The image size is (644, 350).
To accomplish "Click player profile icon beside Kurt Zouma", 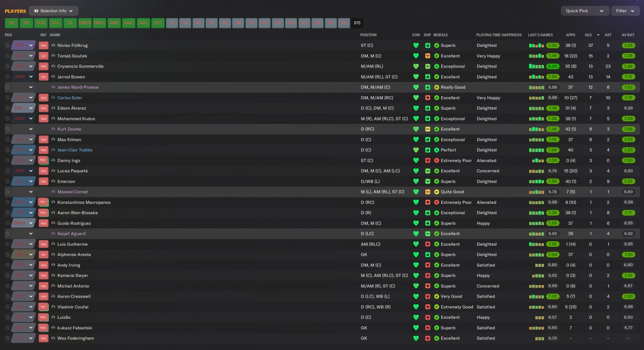I will pos(53,129).
